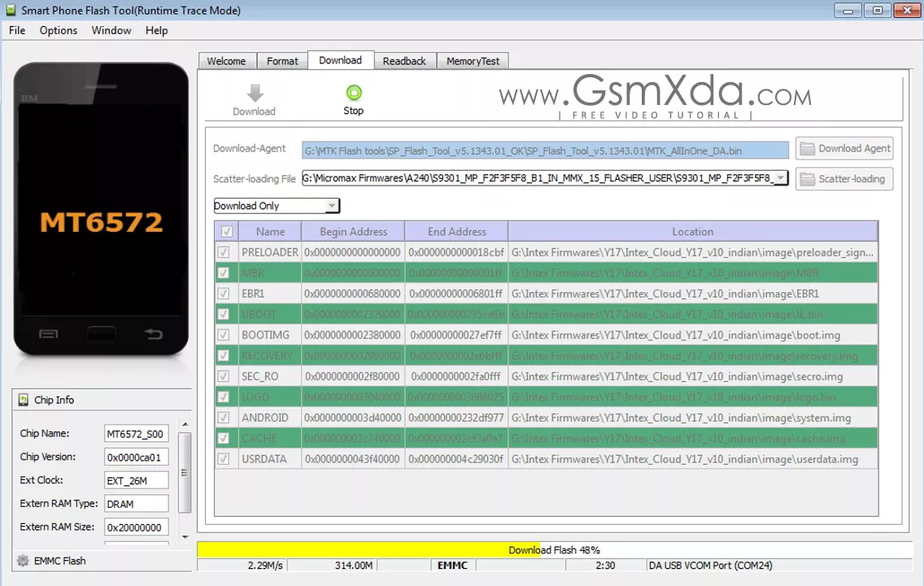Toggle the select-all checkbox in table header

coord(227,232)
